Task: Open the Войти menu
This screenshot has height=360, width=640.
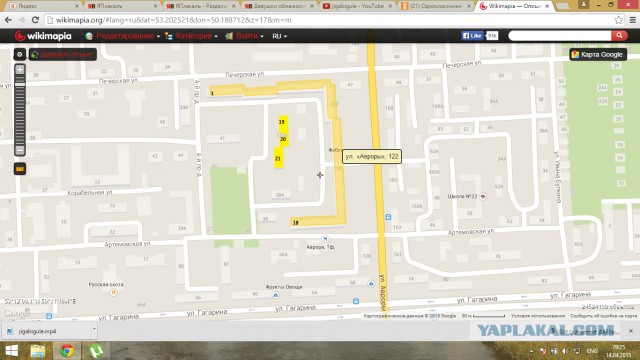Action: [244, 36]
